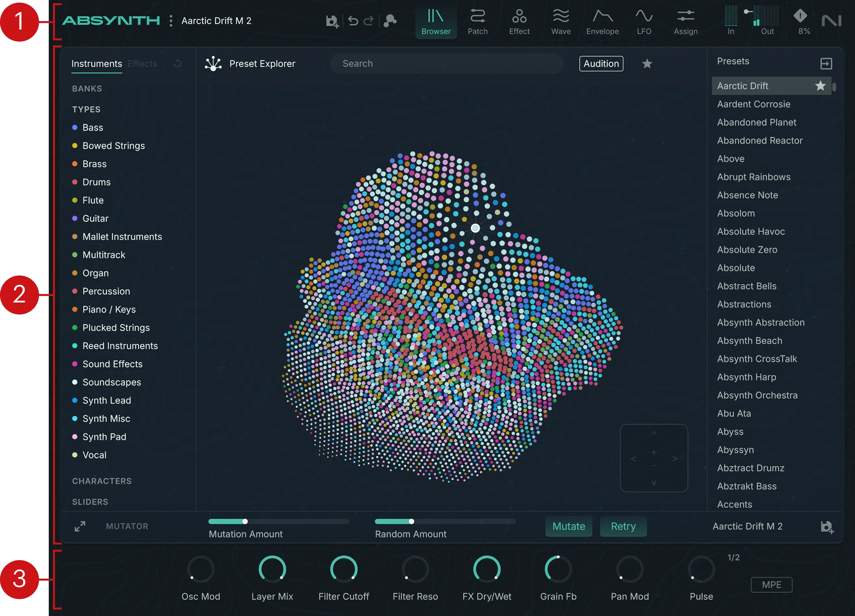Open the three-dot menu beside Absynth logo
This screenshot has height=616, width=855.
click(171, 21)
